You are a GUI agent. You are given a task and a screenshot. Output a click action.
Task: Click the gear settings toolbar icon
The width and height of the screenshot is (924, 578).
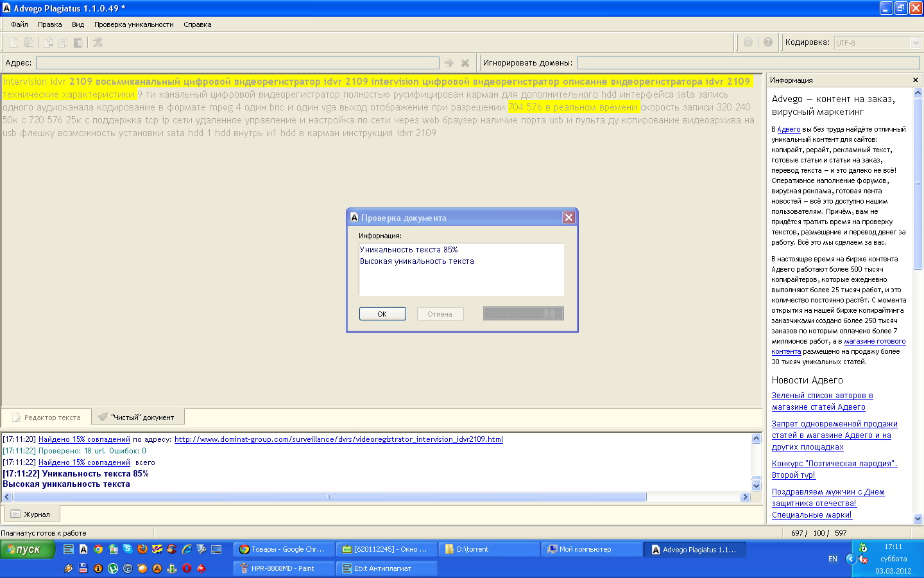click(748, 42)
